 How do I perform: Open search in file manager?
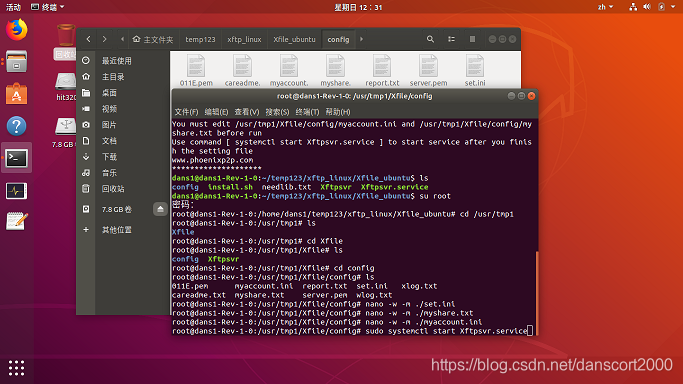430,39
